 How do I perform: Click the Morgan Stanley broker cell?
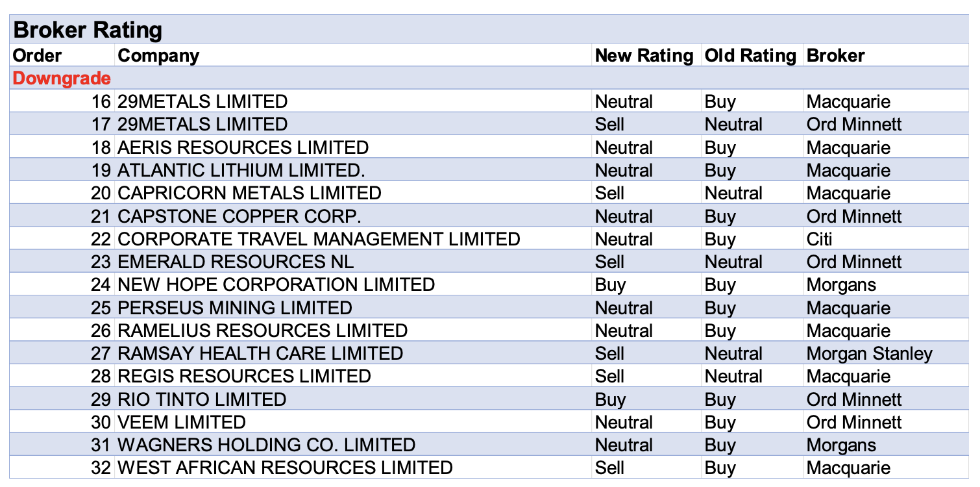[869, 353]
